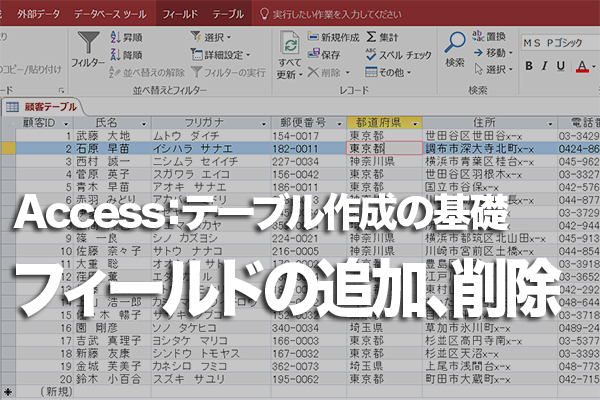Click the name 佐藤 奈々子
The image size is (600, 400).
pos(109,251)
